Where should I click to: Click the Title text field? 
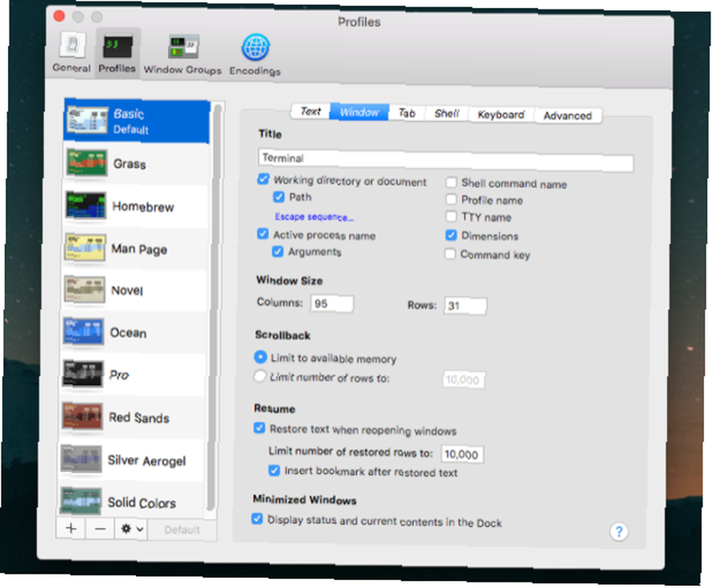[446, 161]
